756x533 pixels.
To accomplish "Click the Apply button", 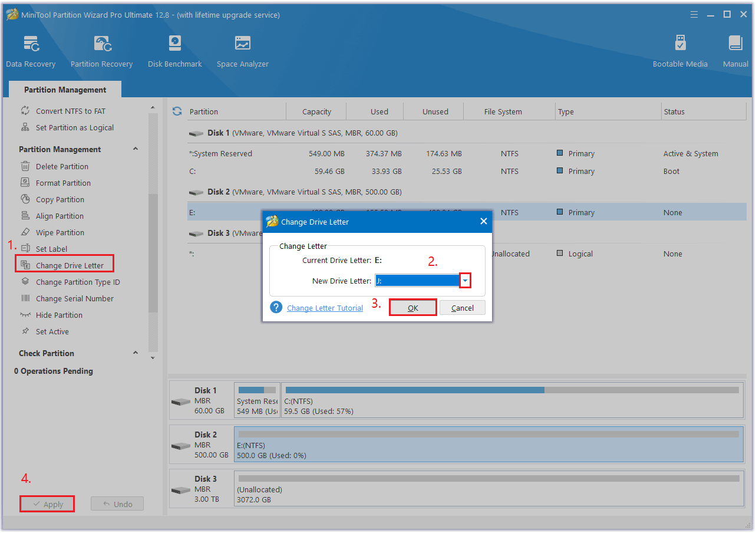I will pos(47,504).
